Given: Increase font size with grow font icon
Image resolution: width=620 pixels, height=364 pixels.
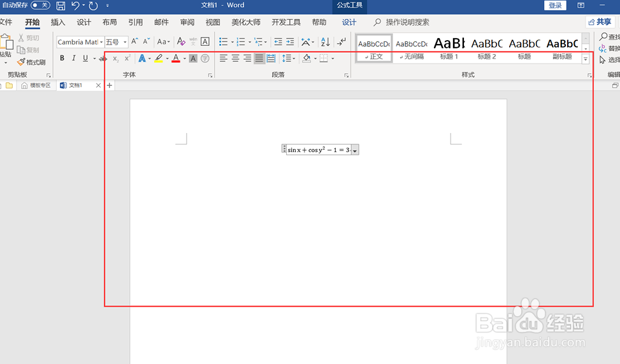Looking at the screenshot, I should pos(135,41).
